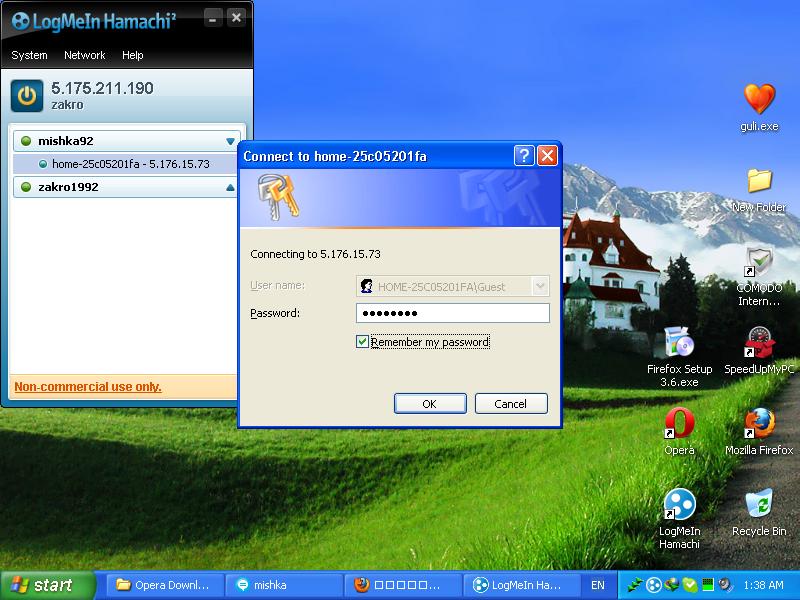The image size is (800, 600).
Task: Click the 1:38 AM taskbar clock
Action: (x=763, y=585)
